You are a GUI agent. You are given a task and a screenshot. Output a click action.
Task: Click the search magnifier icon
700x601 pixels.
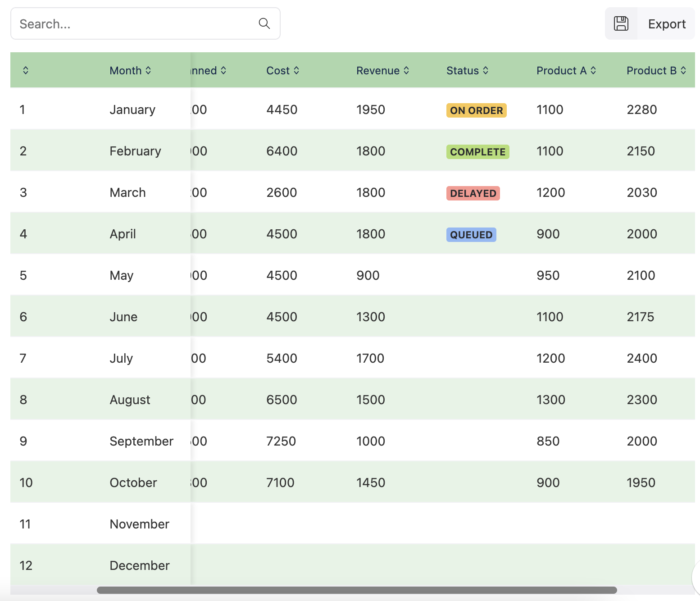click(x=264, y=23)
